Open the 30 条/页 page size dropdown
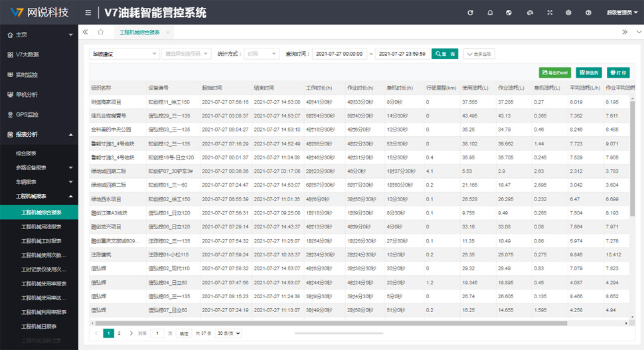This screenshot has width=644, height=350. click(228, 333)
